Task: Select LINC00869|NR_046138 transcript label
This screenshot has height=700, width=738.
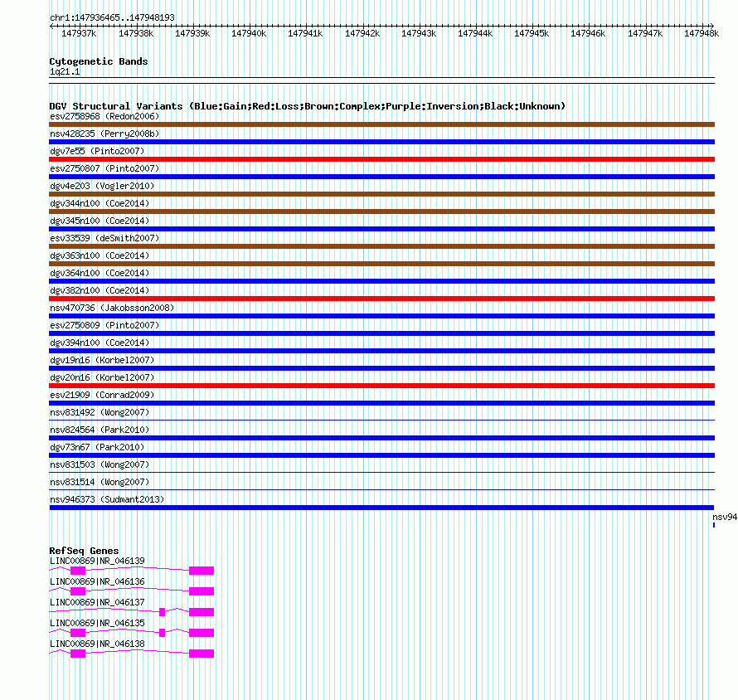Action: pyautogui.click(x=97, y=644)
